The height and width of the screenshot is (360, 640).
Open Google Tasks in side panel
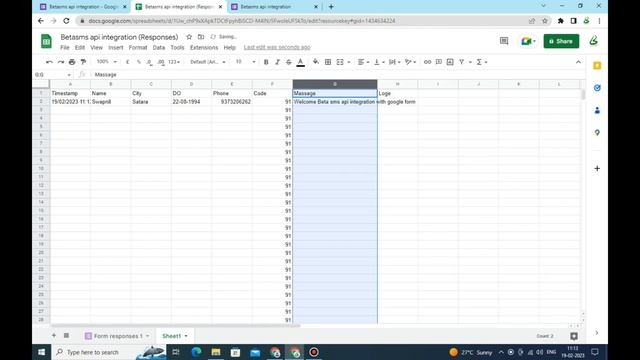pyautogui.click(x=597, y=88)
